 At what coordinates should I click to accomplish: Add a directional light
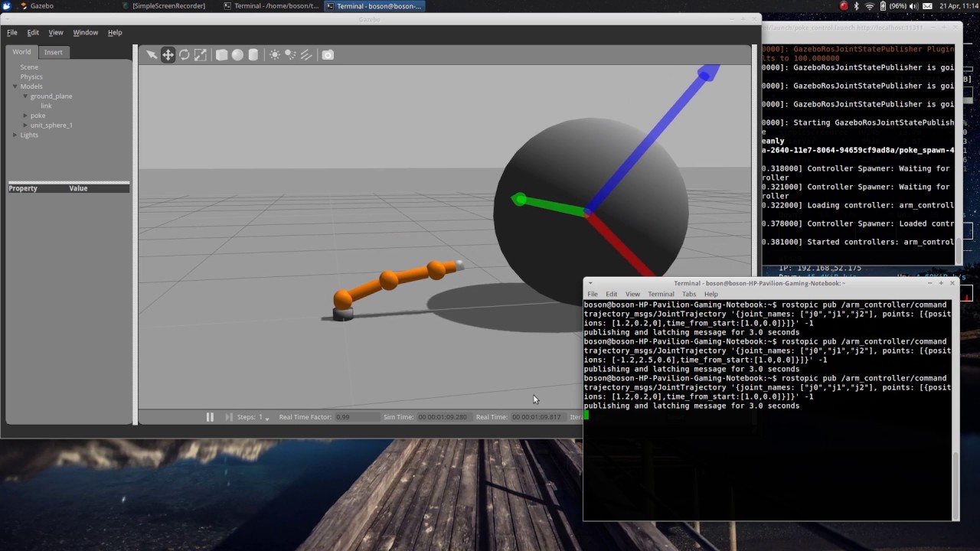coord(306,55)
